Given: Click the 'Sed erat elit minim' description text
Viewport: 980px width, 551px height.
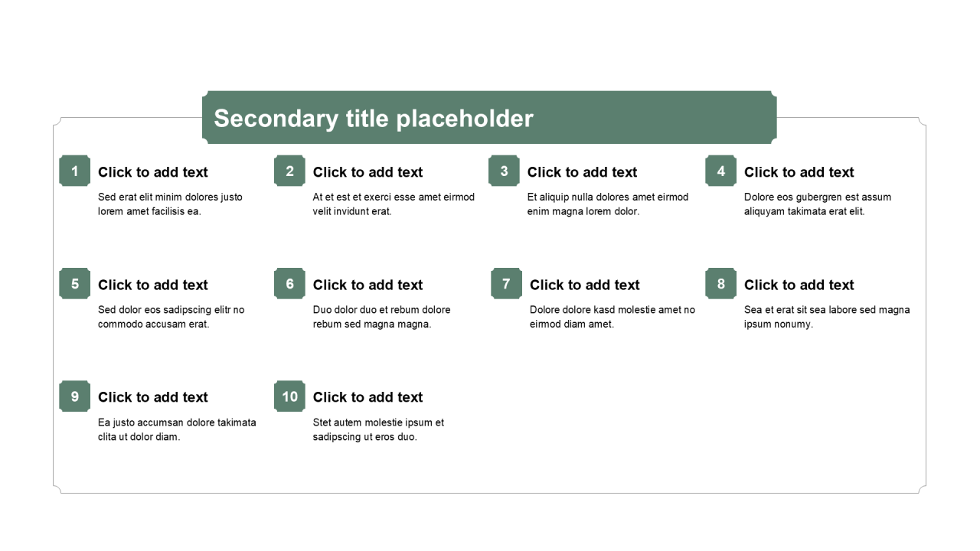Looking at the screenshot, I should pyautogui.click(x=170, y=204).
